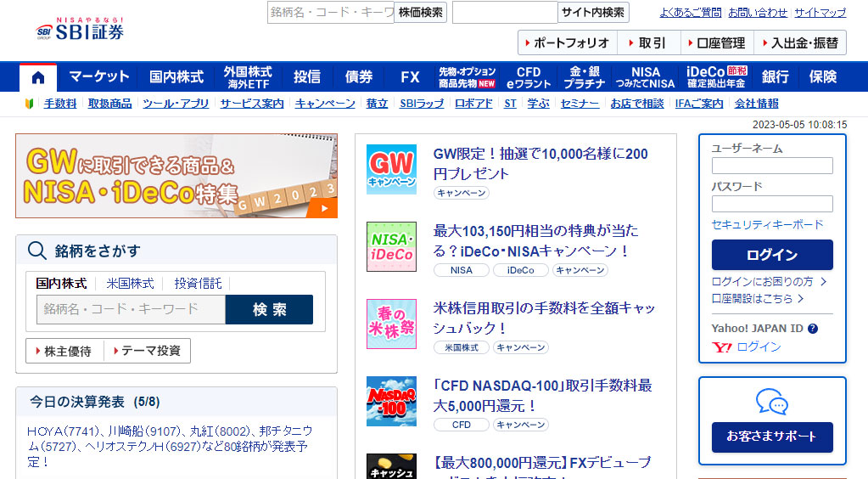Click the SBI証券 logo
Viewport: 868px width, 479px height.
pos(80,29)
